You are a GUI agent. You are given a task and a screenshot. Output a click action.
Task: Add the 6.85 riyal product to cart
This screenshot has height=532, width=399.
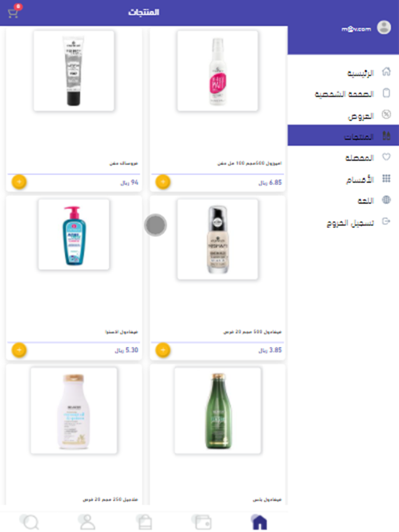pyautogui.click(x=163, y=182)
